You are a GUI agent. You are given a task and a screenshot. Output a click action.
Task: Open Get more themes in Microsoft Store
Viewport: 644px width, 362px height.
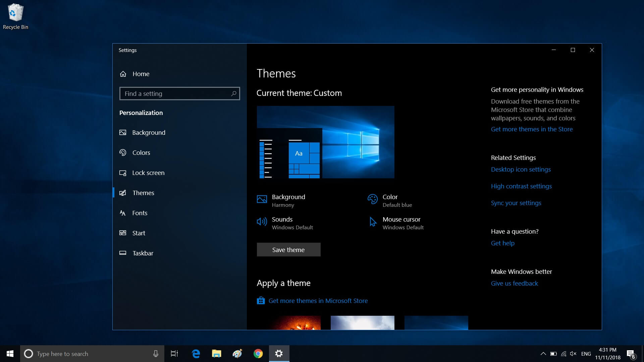318,301
